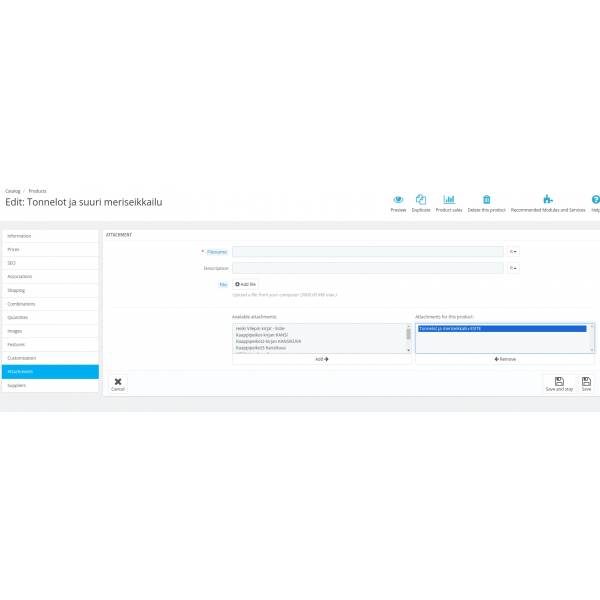Click the Cancel X button
This screenshot has height=600, width=600.
coord(118,384)
